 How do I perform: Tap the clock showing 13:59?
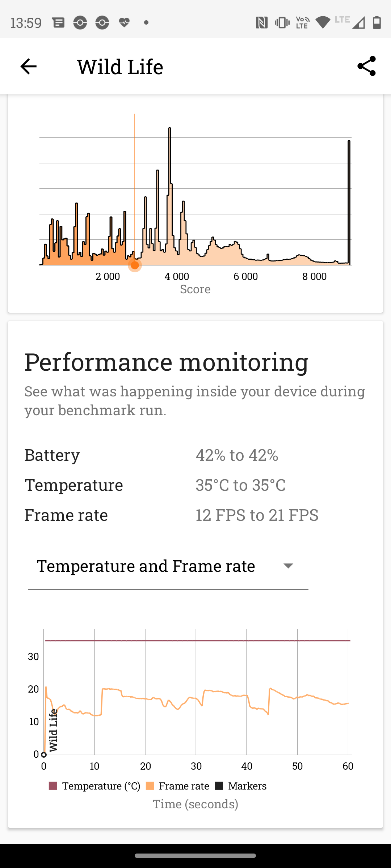point(26,23)
